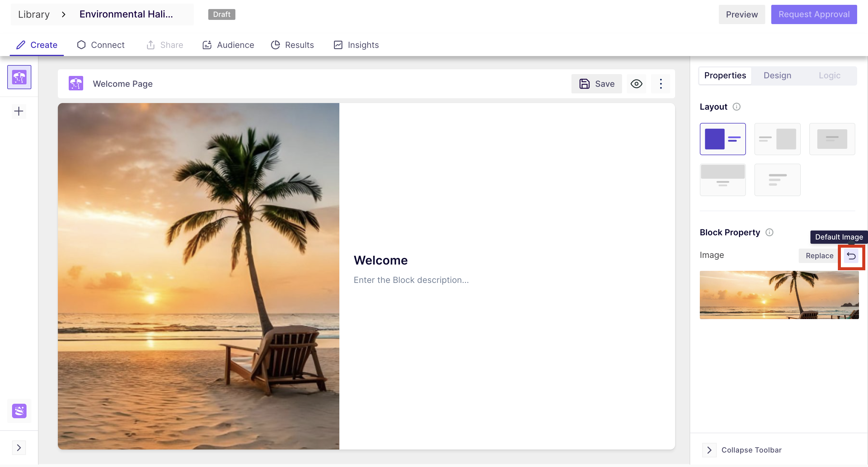Click the Draft status badge
This screenshot has width=868, height=467.
point(222,14)
